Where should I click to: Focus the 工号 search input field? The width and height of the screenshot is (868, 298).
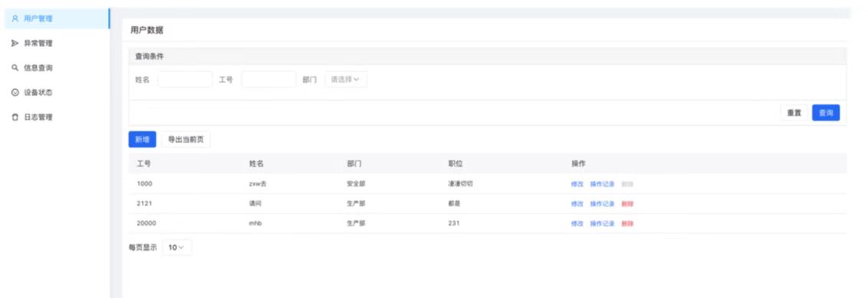coord(268,79)
